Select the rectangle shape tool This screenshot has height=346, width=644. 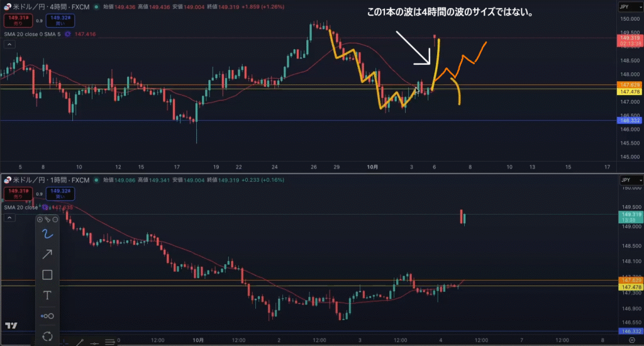[47, 275]
